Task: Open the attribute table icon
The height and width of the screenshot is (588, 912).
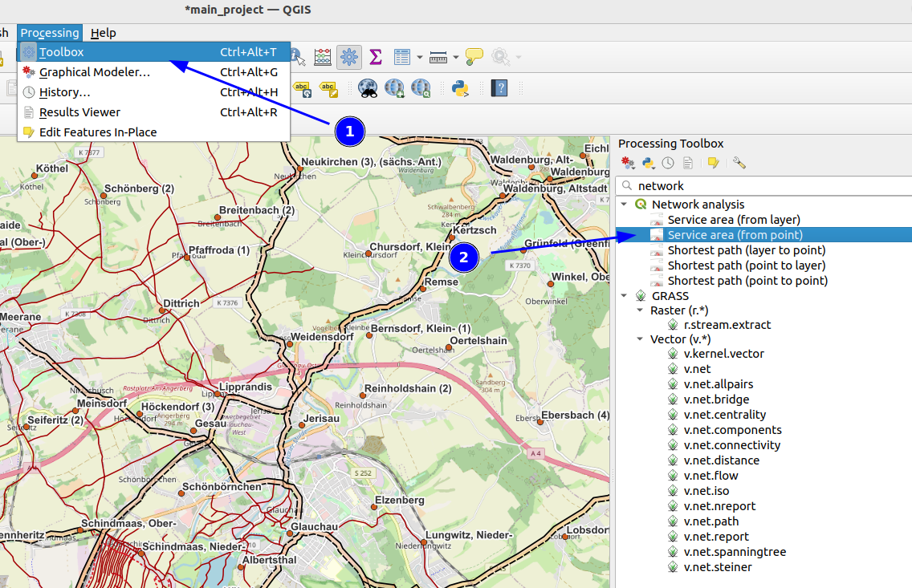Action: [402, 57]
